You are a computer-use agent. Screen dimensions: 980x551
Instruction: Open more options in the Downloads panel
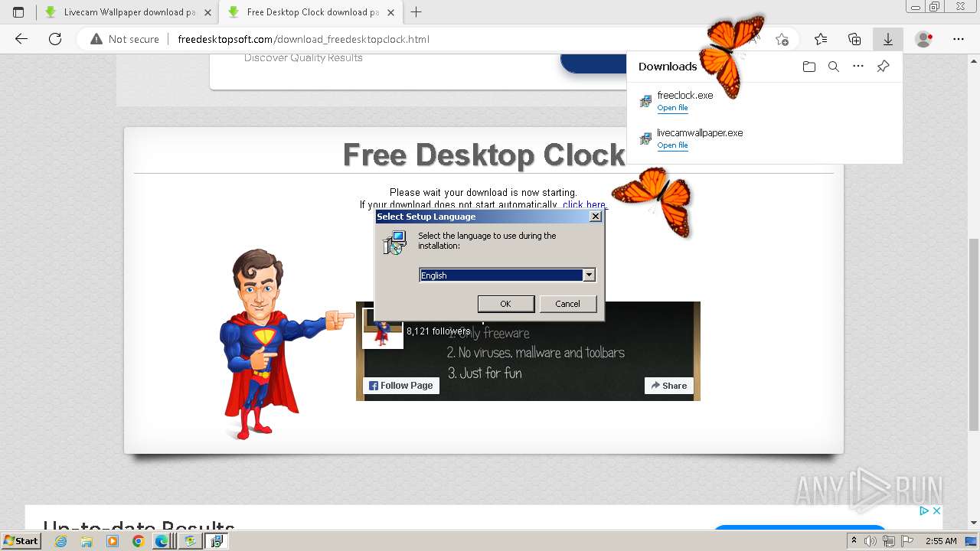pyautogui.click(x=858, y=67)
